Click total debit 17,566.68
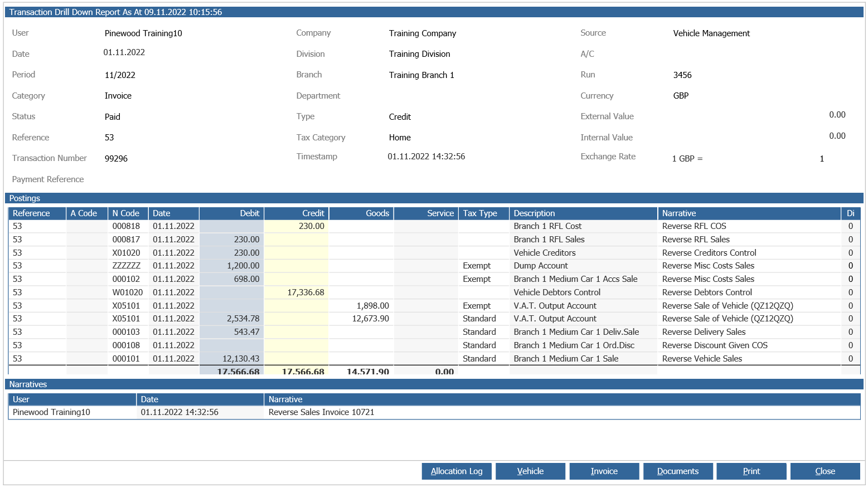This screenshot has width=868, height=488. 238,372
